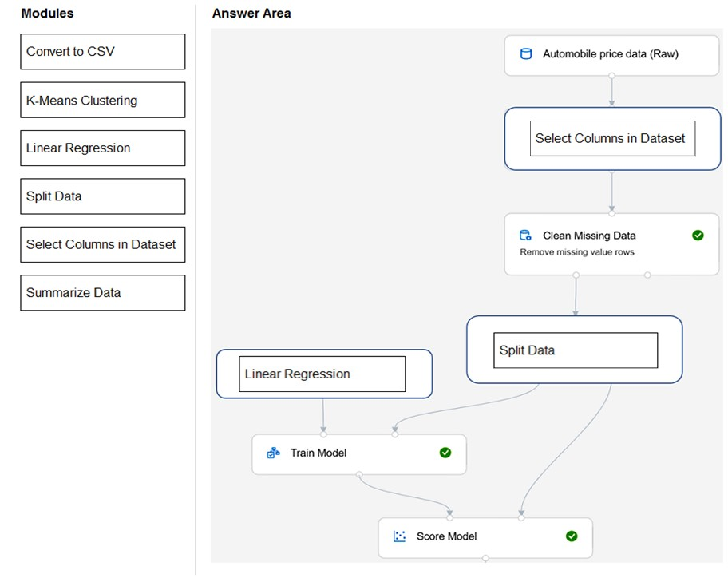This screenshot has height=578, width=728.
Task: Click the Score Model scatter icon
Action: tap(400, 536)
